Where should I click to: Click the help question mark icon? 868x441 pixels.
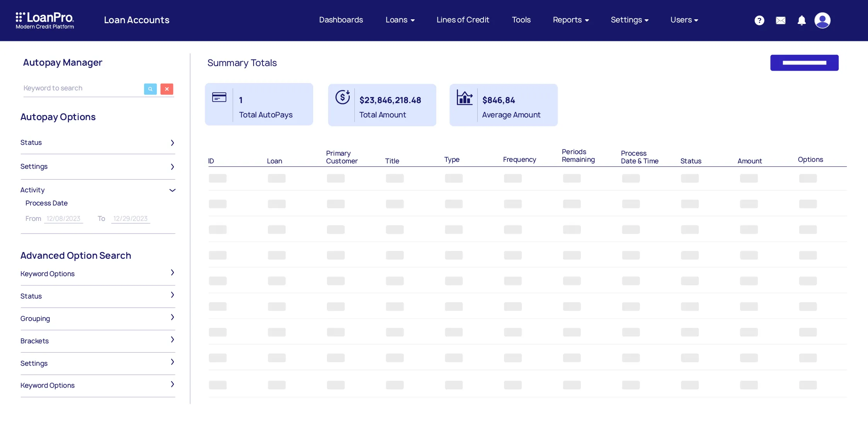click(759, 20)
